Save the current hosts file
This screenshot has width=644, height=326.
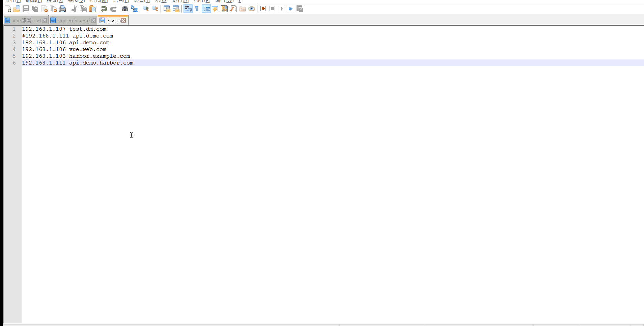pos(26,9)
